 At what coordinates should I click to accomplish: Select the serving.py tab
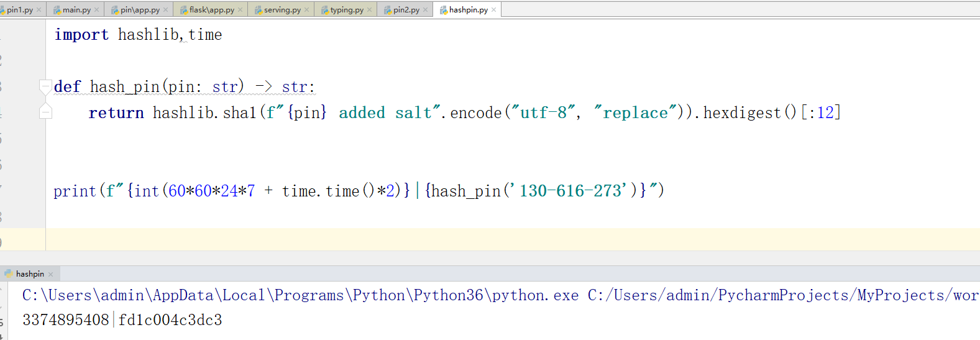[282, 10]
